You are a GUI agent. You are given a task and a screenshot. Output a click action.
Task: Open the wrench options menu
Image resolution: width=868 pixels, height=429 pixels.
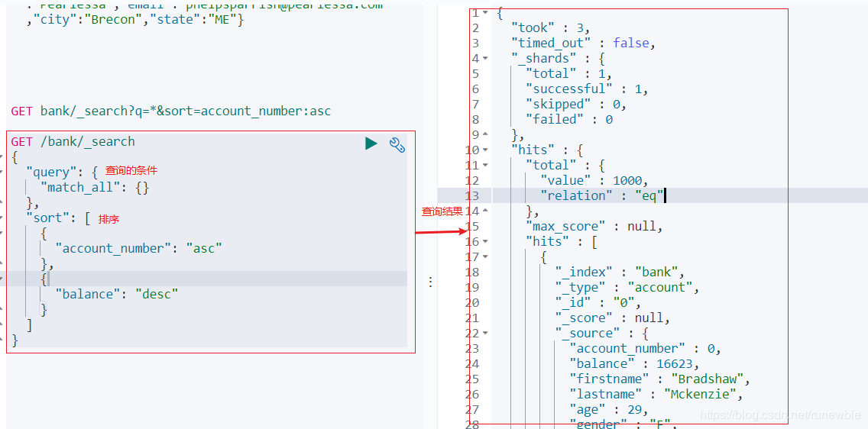coord(397,144)
